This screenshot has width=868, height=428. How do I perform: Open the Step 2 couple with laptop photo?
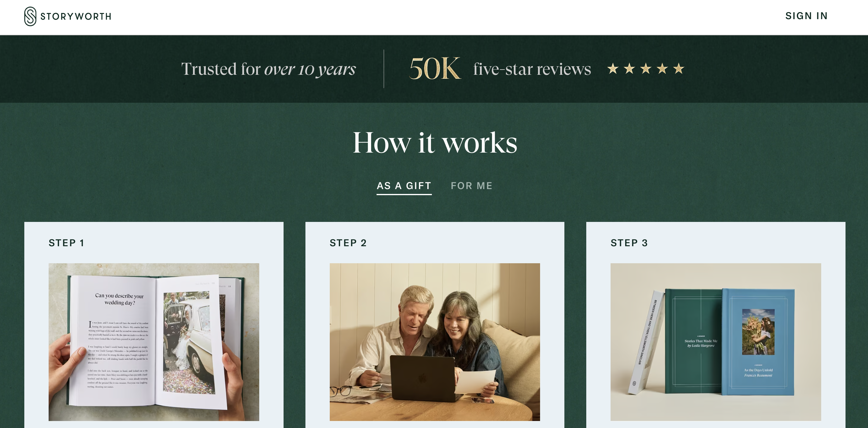tap(435, 342)
